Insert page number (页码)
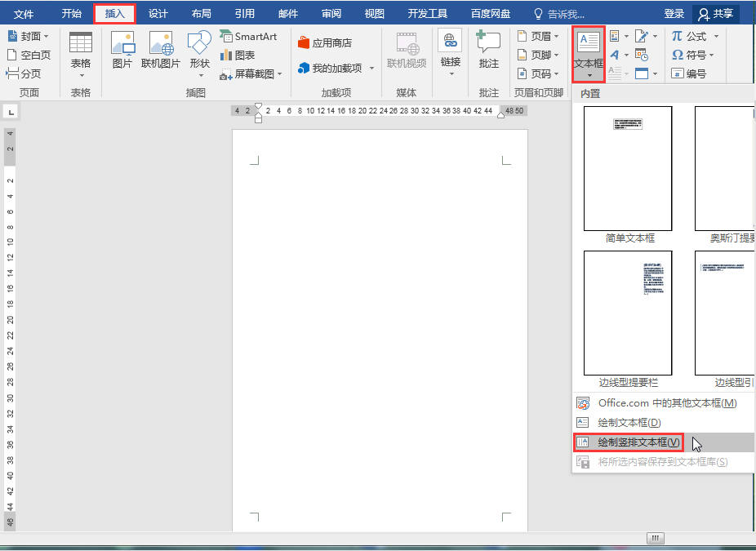Screen dimensions: 756x551 click(x=534, y=73)
